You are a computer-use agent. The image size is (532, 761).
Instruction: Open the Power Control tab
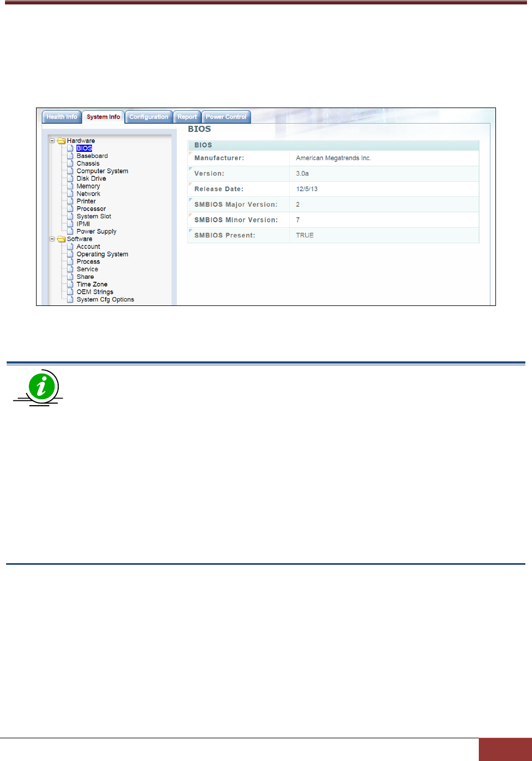click(x=226, y=117)
